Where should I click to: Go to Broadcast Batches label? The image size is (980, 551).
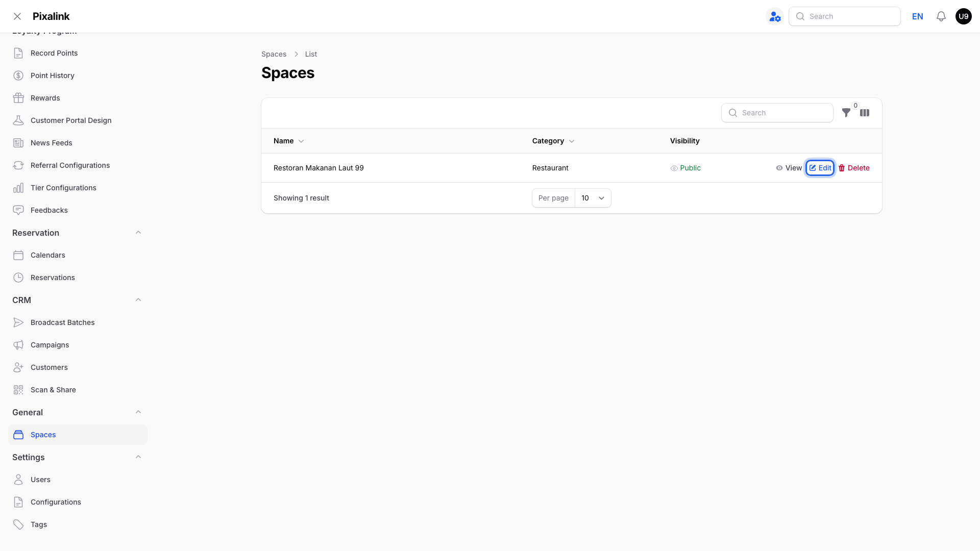[63, 322]
